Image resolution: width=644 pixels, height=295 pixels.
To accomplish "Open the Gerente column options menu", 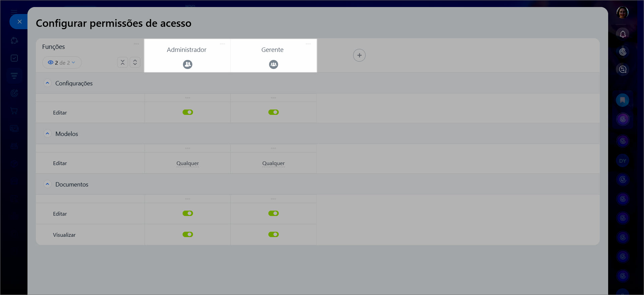I will tap(308, 44).
